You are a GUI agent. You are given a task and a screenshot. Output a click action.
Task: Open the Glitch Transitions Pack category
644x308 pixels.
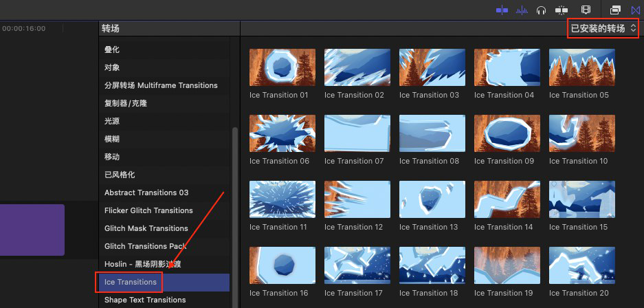coord(145,246)
